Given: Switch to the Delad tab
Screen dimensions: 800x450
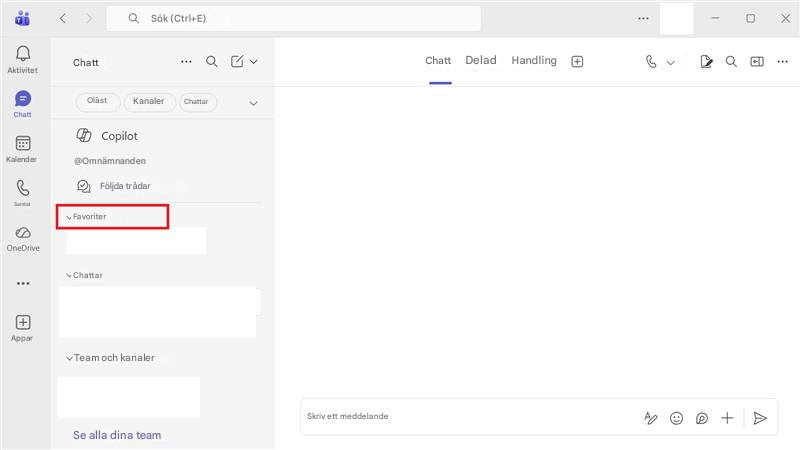Looking at the screenshot, I should click(481, 60).
